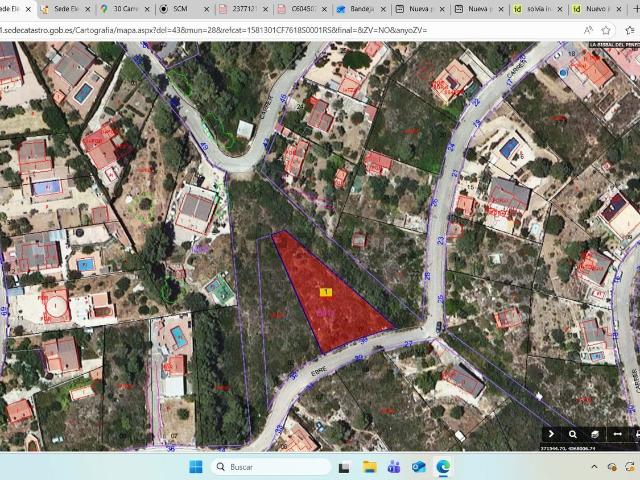Open the Windows Start menu
640x480 pixels.
point(195,467)
